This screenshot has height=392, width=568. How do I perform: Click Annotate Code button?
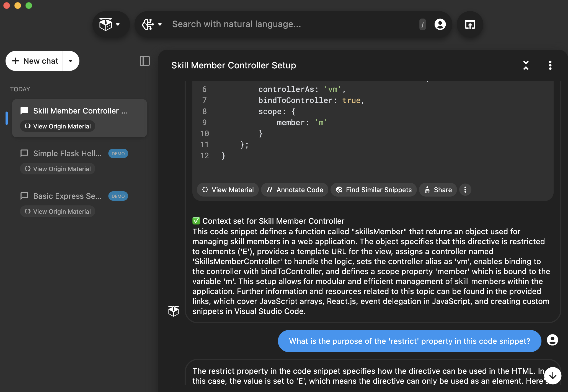click(295, 190)
